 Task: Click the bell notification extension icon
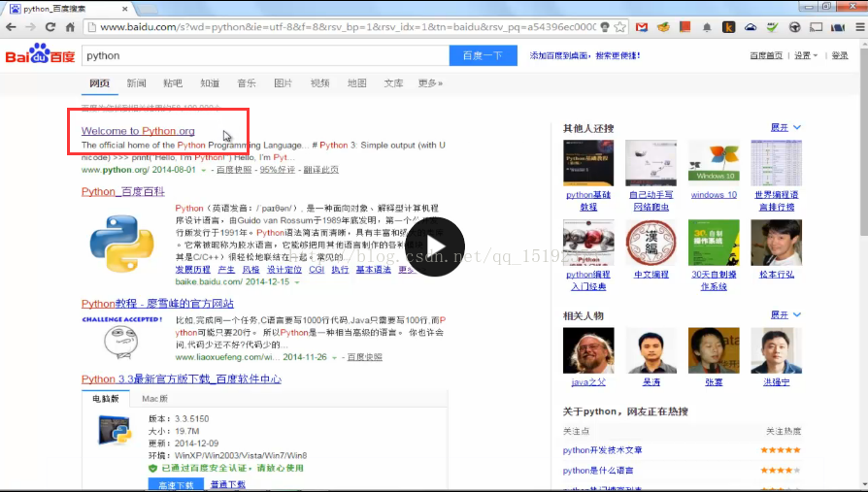pyautogui.click(x=707, y=27)
